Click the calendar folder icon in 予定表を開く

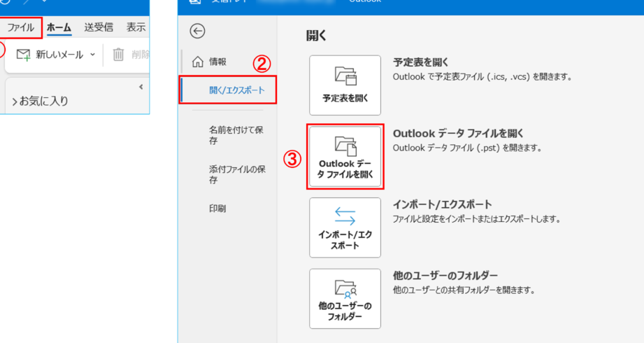(x=345, y=76)
